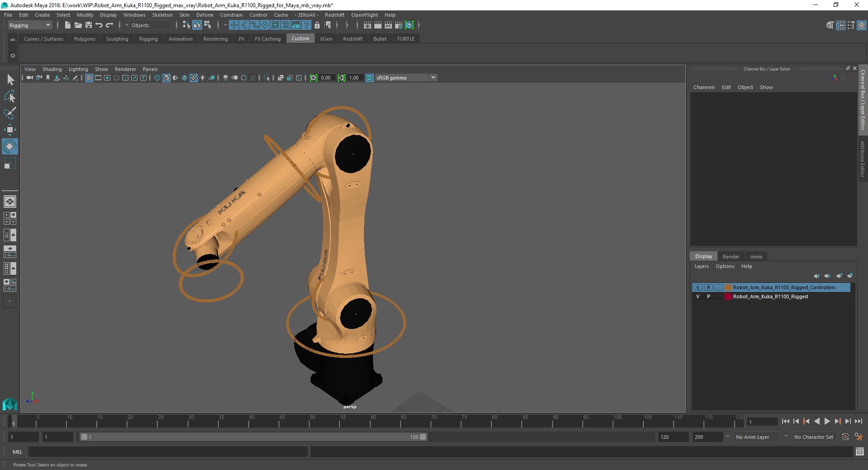Image resolution: width=868 pixels, height=470 pixels.
Task: Create a new scene file
Action: (67, 25)
